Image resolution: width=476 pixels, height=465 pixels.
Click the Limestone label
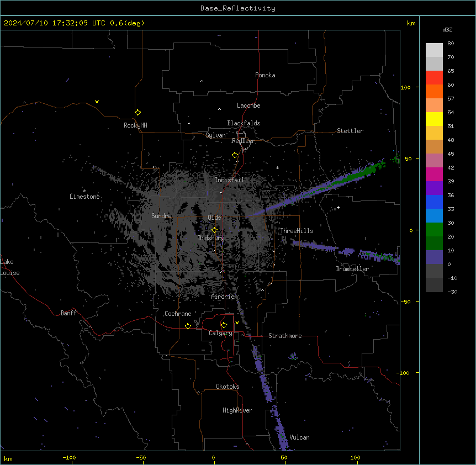coord(84,197)
